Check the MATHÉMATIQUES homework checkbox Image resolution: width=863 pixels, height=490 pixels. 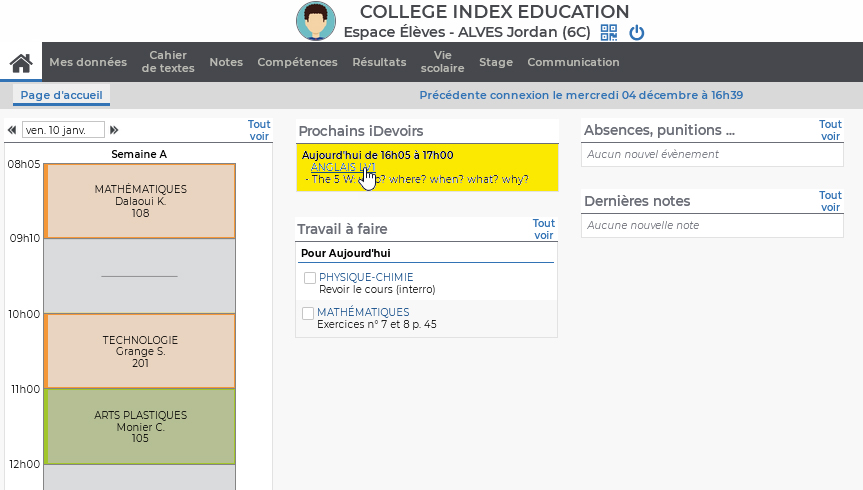coord(308,313)
